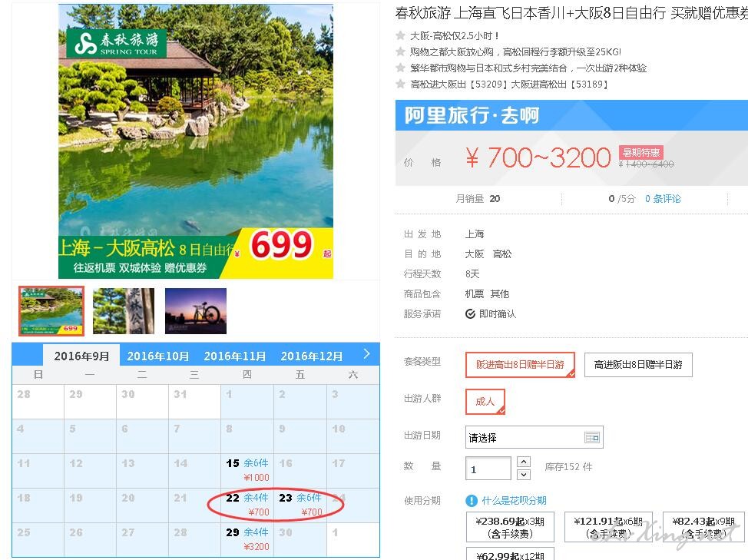The height and width of the screenshot is (560, 748).
Task: Open 什么是花呗分期 help link
Action: [514, 500]
